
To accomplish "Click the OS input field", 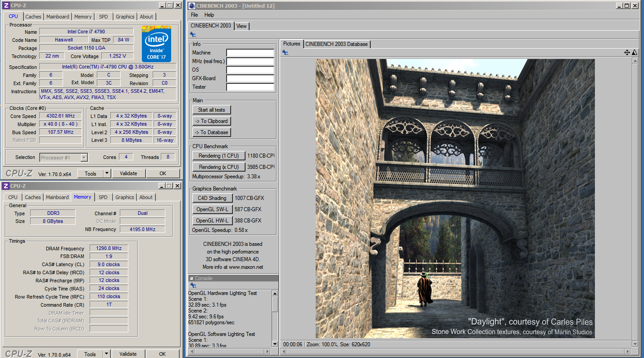I will point(250,70).
